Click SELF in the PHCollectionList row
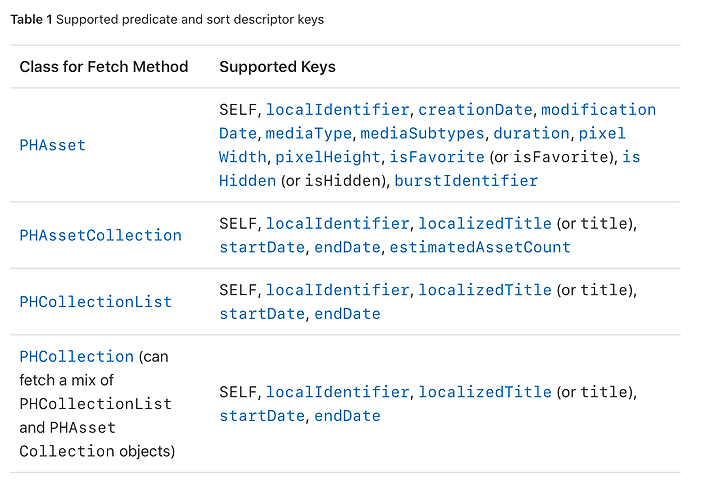 (x=238, y=290)
